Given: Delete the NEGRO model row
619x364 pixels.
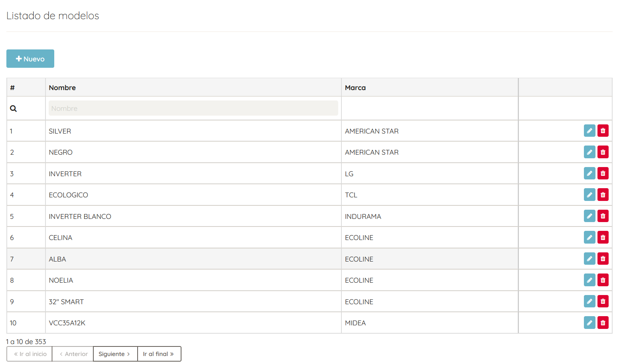Looking at the screenshot, I should (603, 152).
